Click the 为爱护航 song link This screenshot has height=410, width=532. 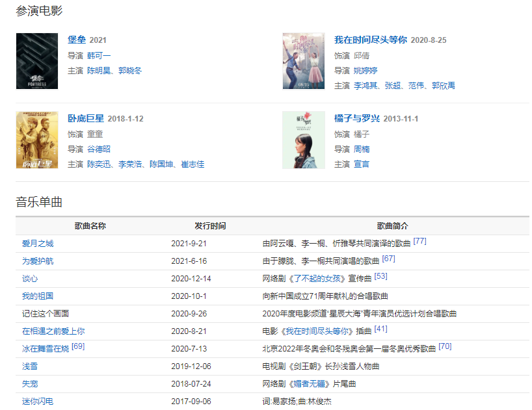click(38, 261)
